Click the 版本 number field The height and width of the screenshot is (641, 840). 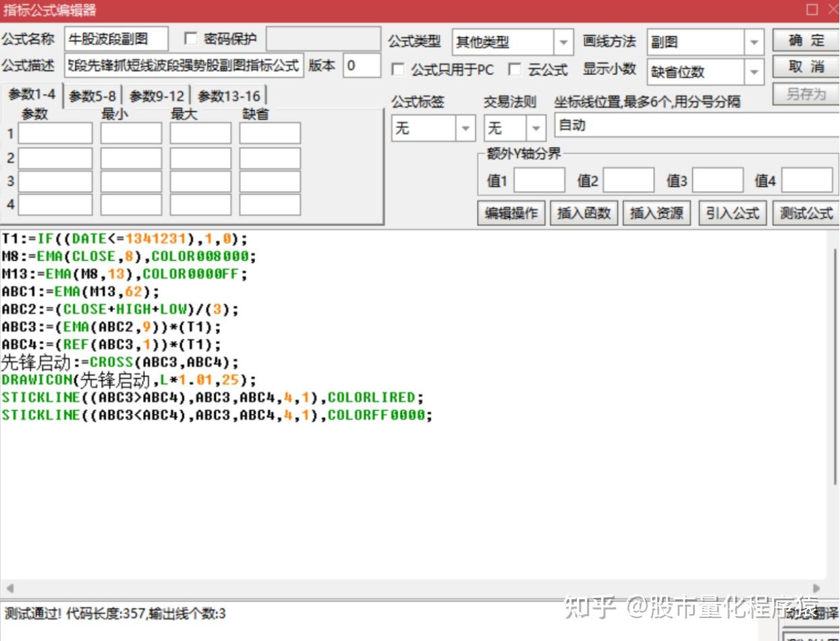(362, 66)
